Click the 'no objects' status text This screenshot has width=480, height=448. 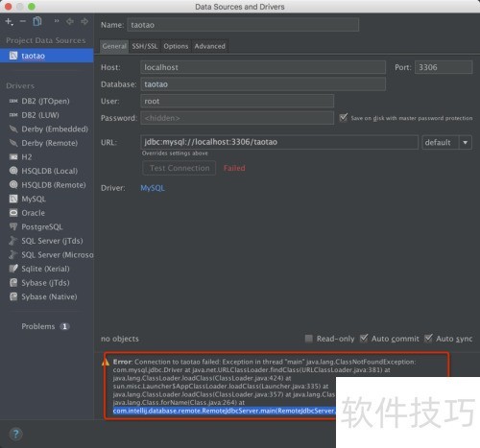[x=120, y=339]
